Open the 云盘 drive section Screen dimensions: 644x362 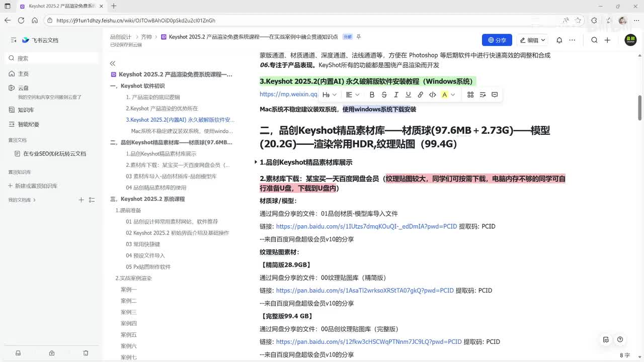(23, 87)
